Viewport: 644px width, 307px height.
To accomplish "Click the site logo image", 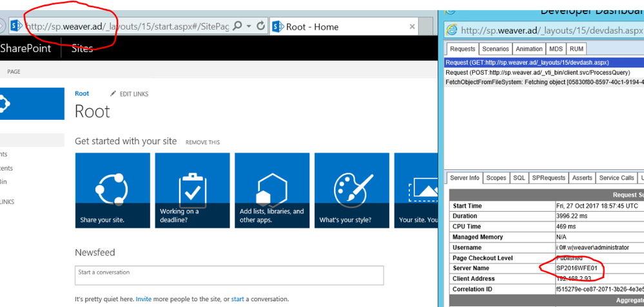I will point(32,104).
